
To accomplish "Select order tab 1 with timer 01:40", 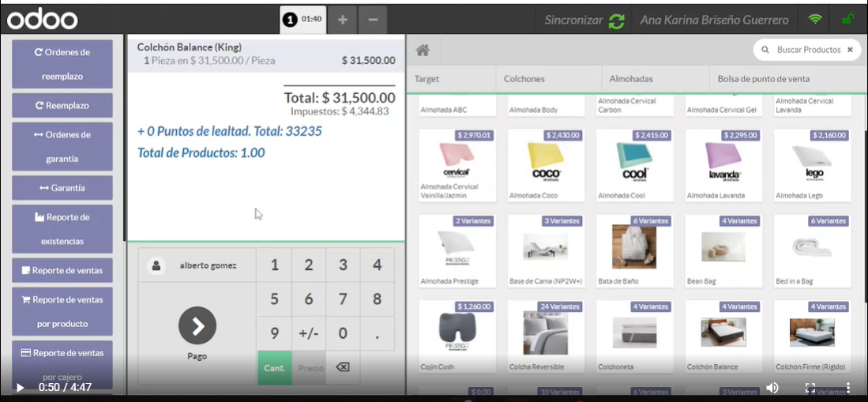I will [302, 20].
